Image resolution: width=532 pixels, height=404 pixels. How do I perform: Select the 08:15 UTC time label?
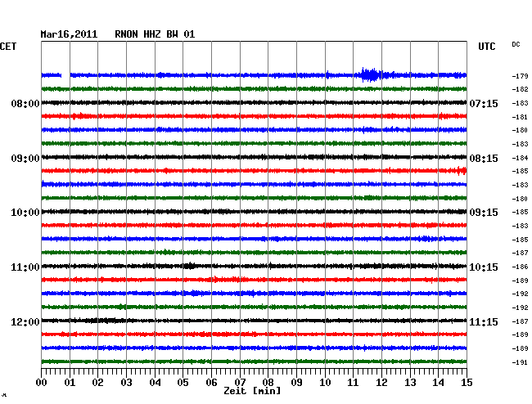484,159
